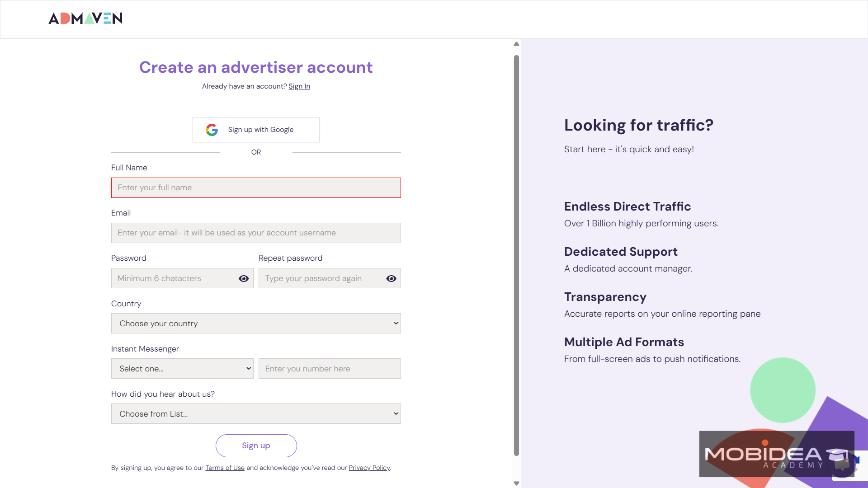Click the Country field label
This screenshot has height=488, width=868.
[x=126, y=304]
